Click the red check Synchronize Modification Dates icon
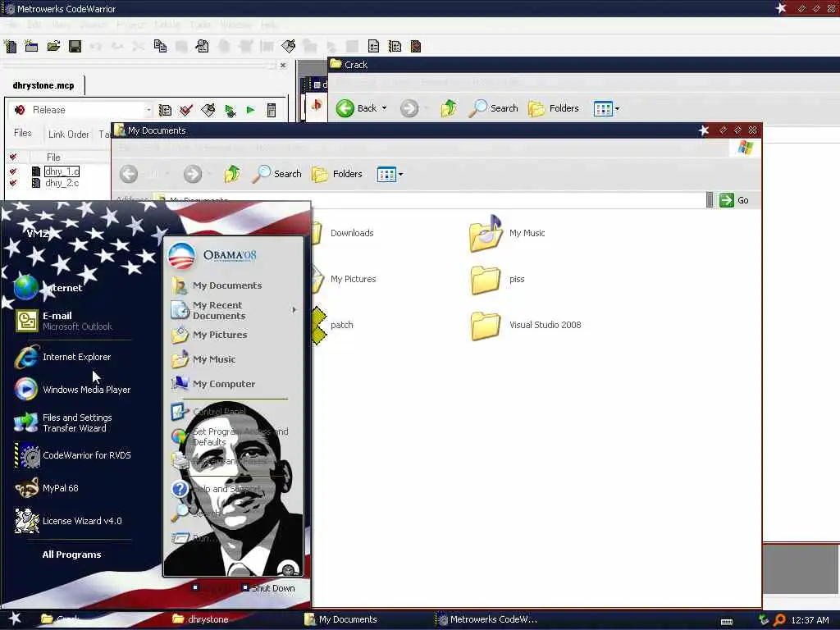This screenshot has height=630, width=840. point(186,111)
